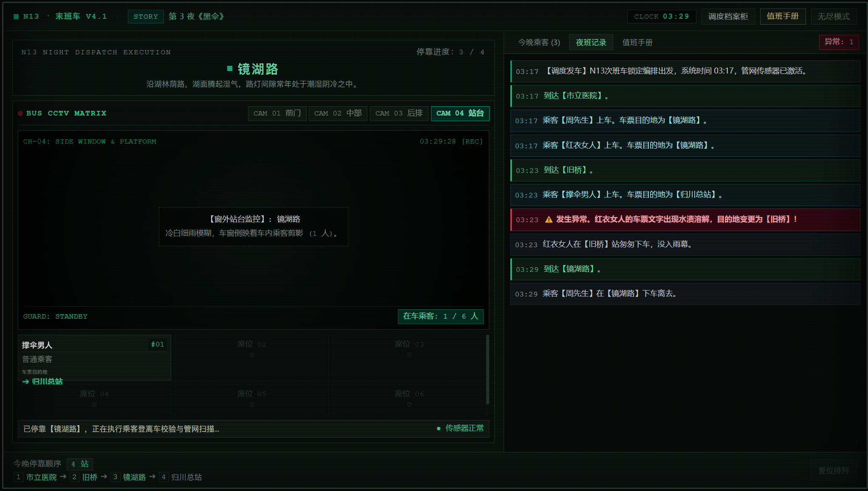Open the 夜班记录 tab
The image size is (868, 491).
pos(591,42)
